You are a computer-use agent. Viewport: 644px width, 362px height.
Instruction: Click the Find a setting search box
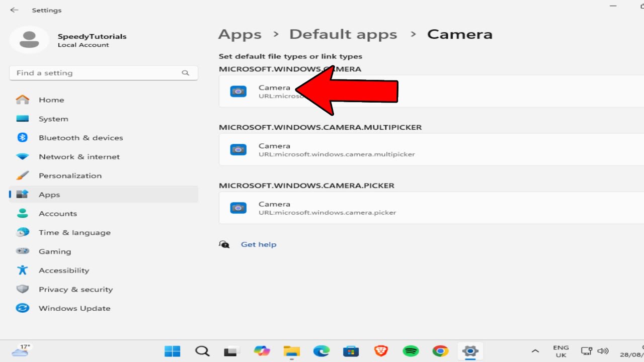point(104,73)
